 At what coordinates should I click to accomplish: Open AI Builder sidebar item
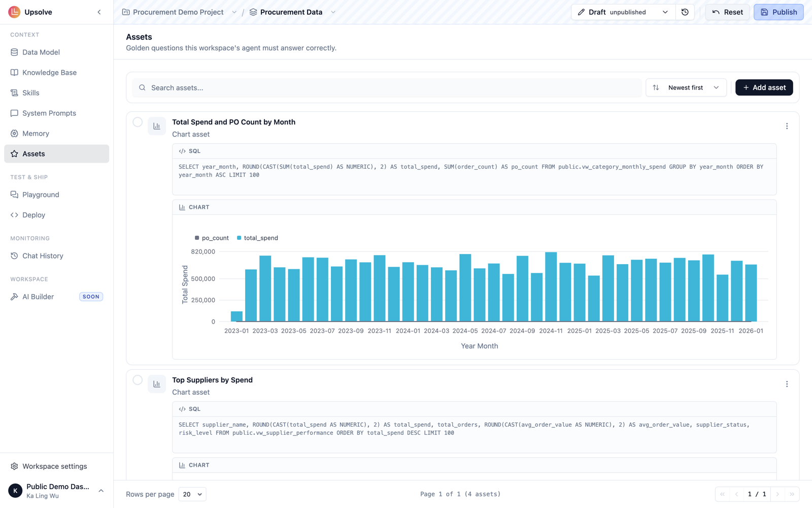tap(56, 297)
